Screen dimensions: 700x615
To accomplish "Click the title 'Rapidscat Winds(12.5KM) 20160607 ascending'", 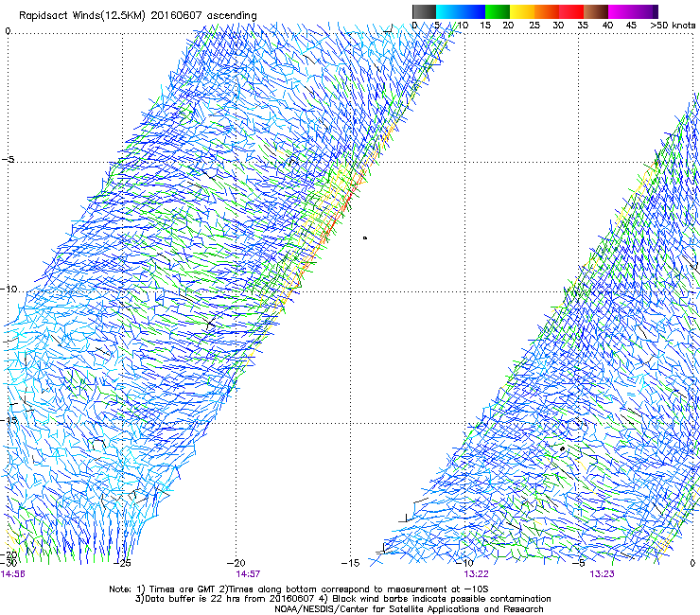I will tap(137, 15).
